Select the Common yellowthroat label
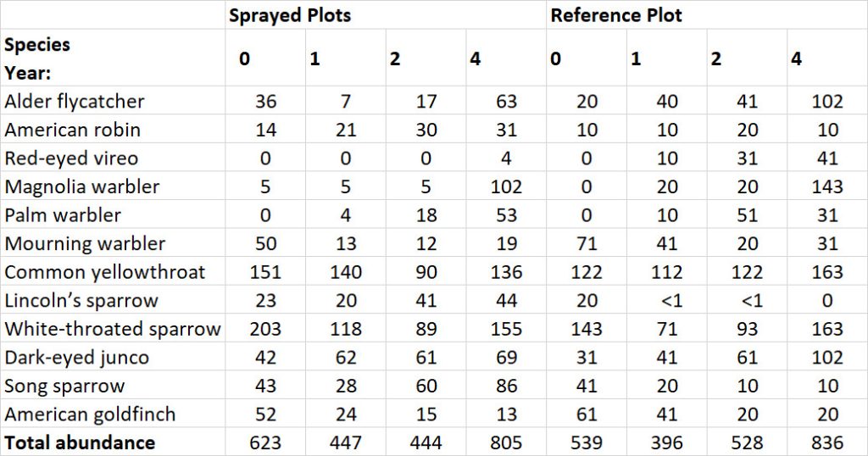This screenshot has width=868, height=456. [113, 272]
